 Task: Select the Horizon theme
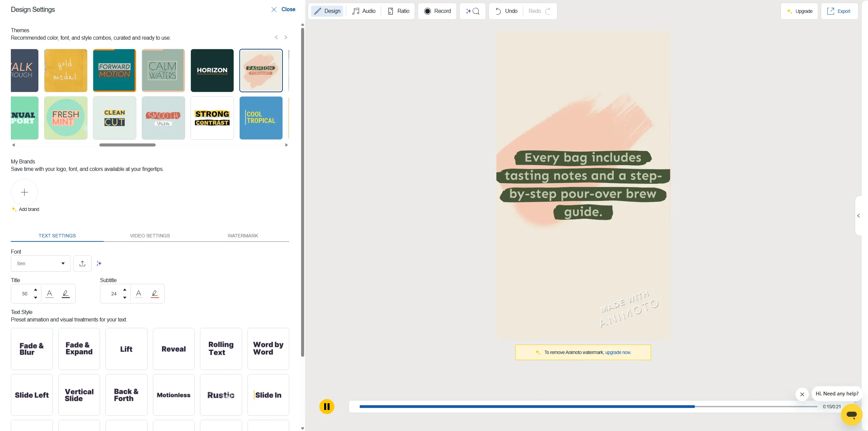pyautogui.click(x=212, y=71)
